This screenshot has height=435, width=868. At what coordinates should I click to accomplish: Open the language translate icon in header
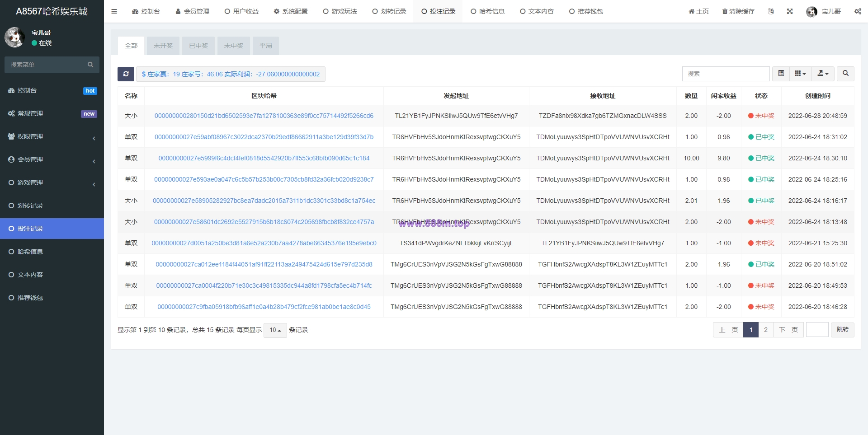[x=771, y=11]
